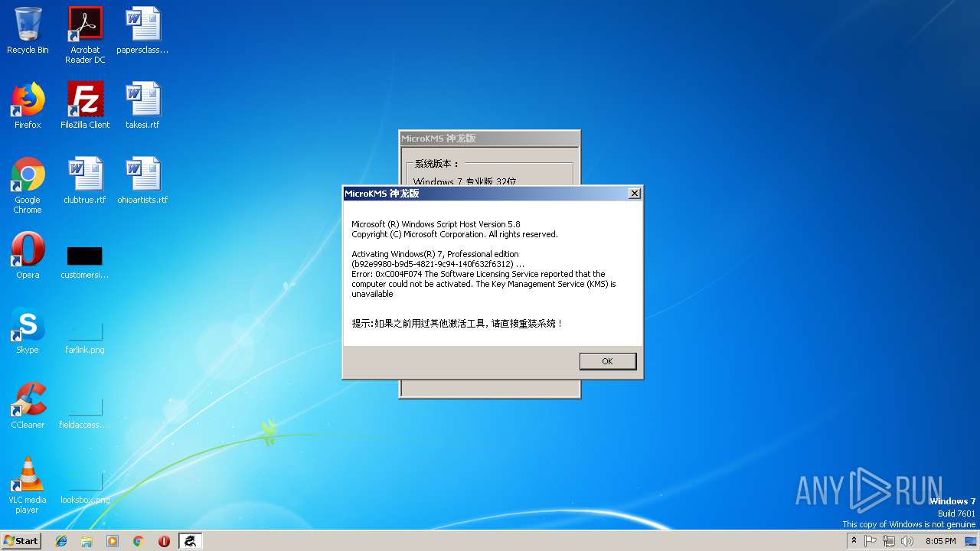Close the MicroKMS message dialog
The image size is (980, 551).
point(634,194)
